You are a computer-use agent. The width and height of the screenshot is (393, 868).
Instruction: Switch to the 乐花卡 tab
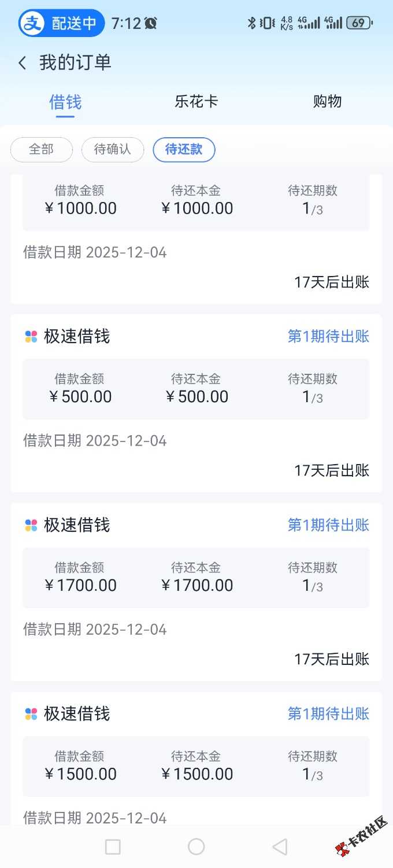[196, 102]
